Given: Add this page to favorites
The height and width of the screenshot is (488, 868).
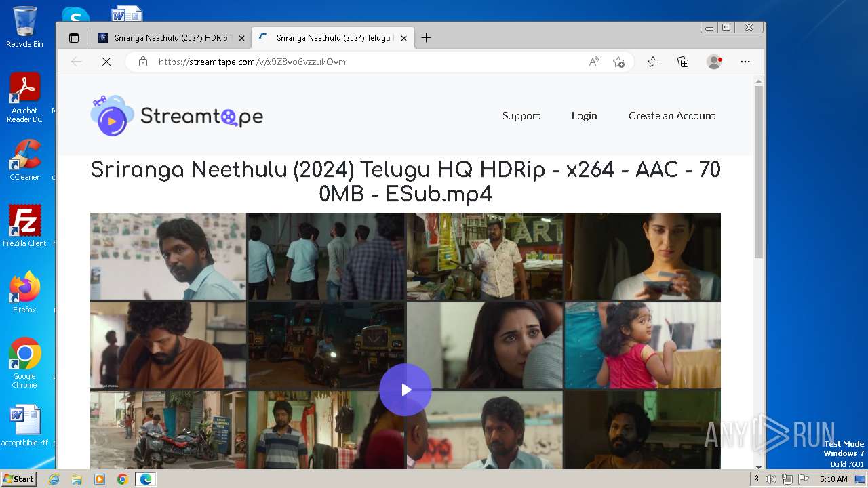Looking at the screenshot, I should (x=618, y=62).
